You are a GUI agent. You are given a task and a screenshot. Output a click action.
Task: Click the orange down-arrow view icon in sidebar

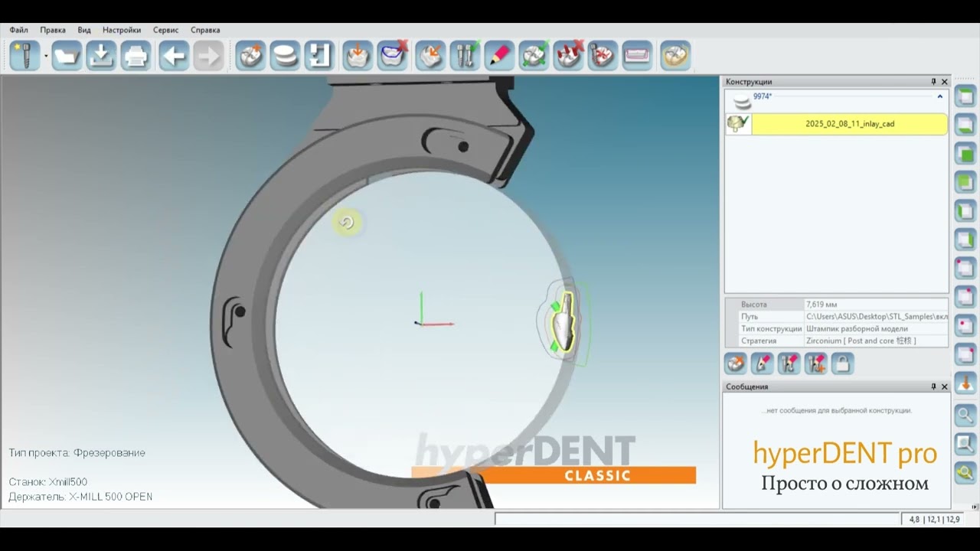pos(965,384)
